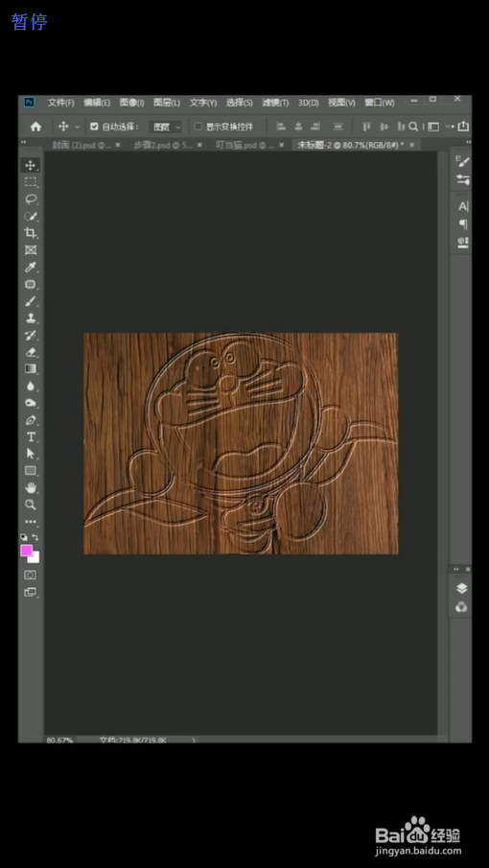Open the 3D(D) menu

pyautogui.click(x=308, y=103)
